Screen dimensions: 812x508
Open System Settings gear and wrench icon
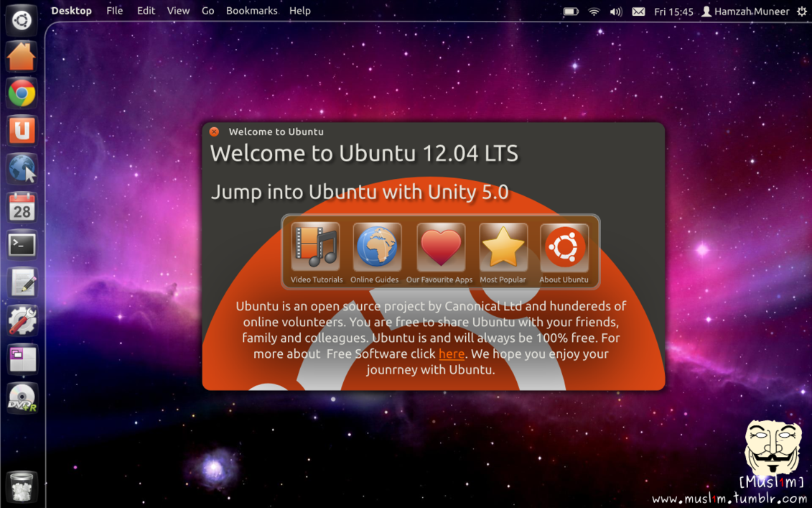pyautogui.click(x=22, y=320)
